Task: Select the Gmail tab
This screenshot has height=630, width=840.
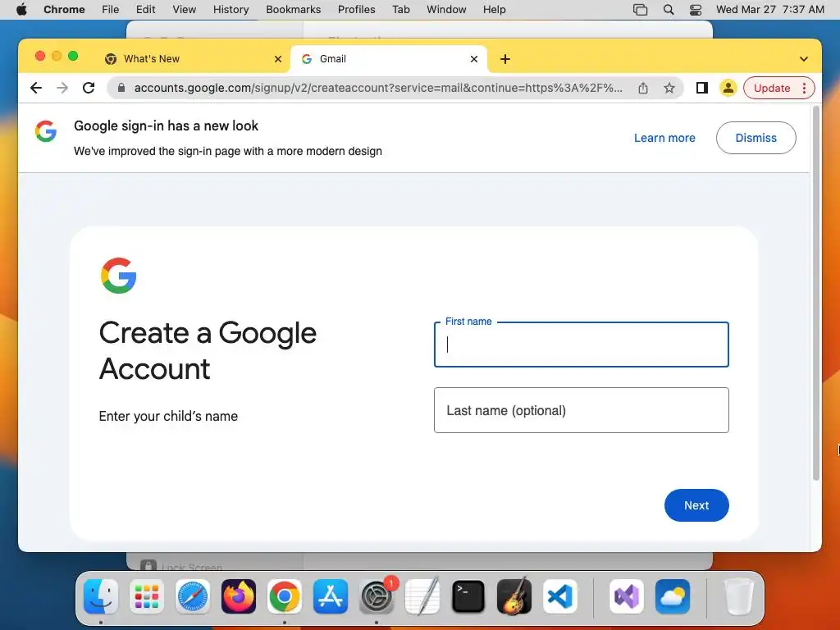Action: (x=389, y=59)
